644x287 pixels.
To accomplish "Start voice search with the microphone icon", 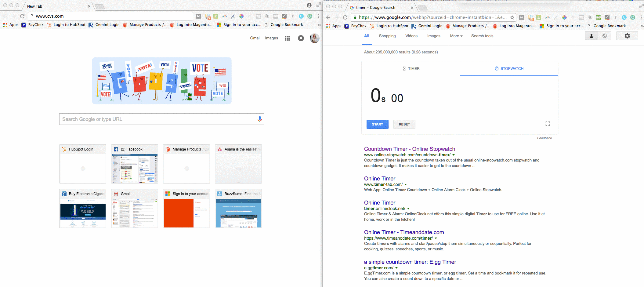I will (260, 119).
